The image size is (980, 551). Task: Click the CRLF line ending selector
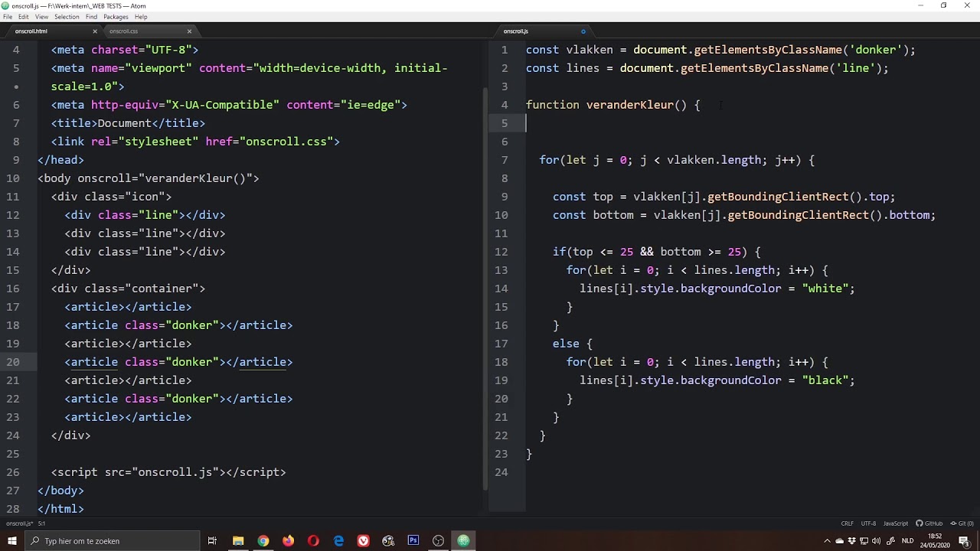point(847,523)
